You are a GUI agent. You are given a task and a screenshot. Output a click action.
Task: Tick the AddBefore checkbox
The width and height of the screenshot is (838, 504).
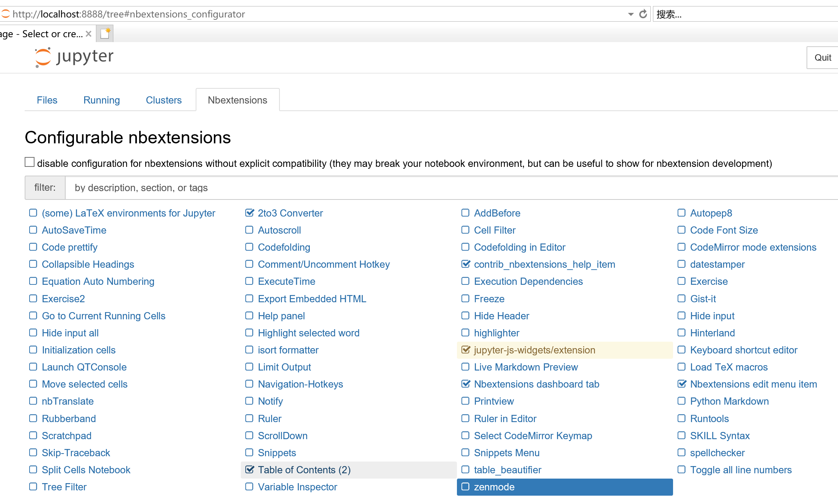[x=466, y=213]
